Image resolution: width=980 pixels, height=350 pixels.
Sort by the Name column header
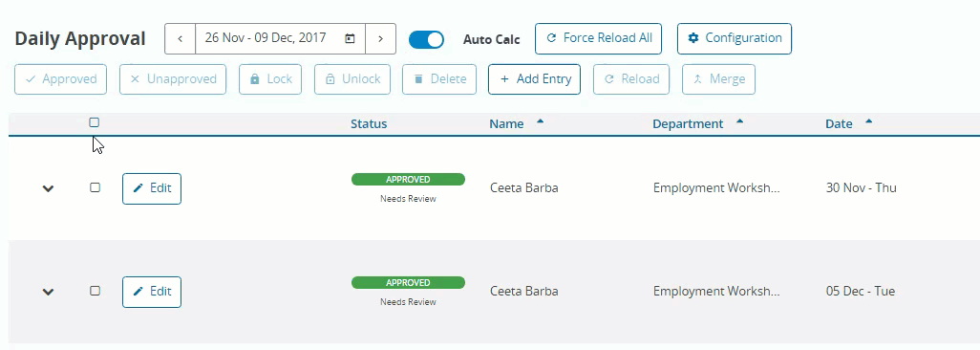(506, 124)
